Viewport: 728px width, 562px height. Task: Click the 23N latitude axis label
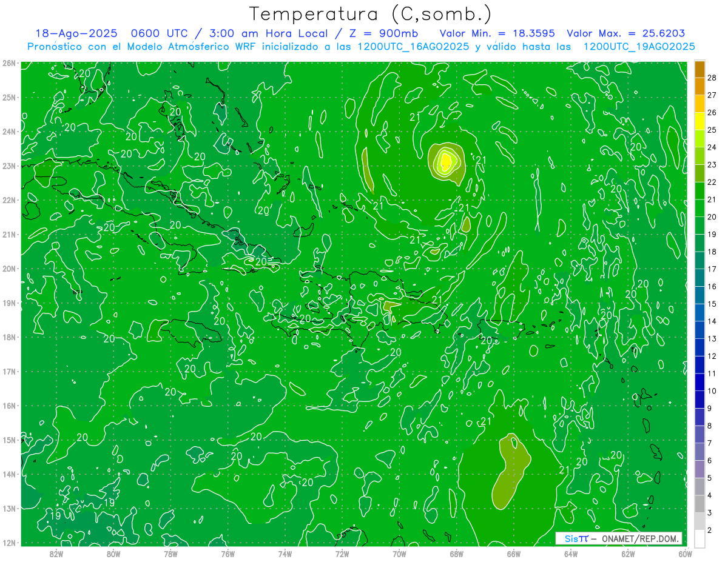(x=8, y=166)
